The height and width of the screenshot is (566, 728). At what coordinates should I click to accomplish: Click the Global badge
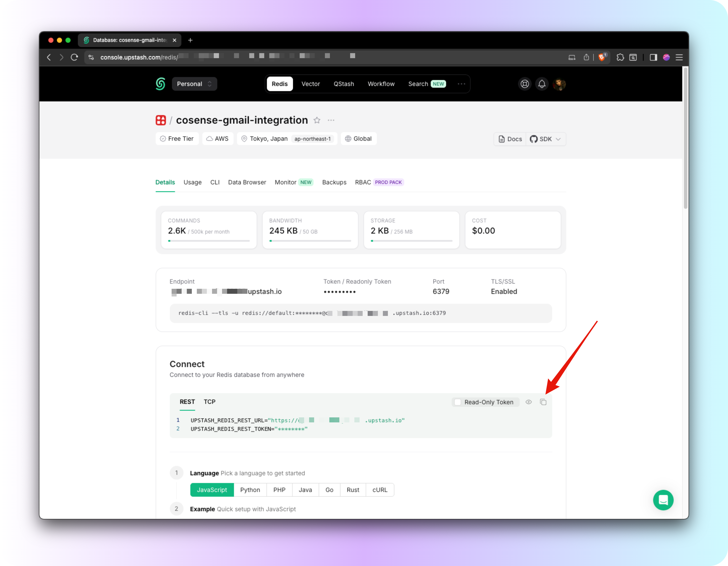pyautogui.click(x=358, y=139)
